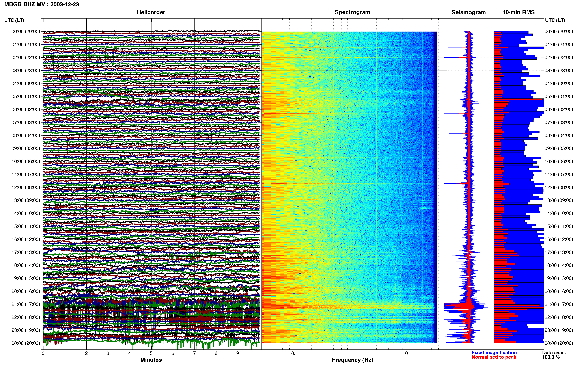The image size is (588, 368).
Task: Click the blue 'Fixed magnification' legend text
Action: click(x=494, y=352)
